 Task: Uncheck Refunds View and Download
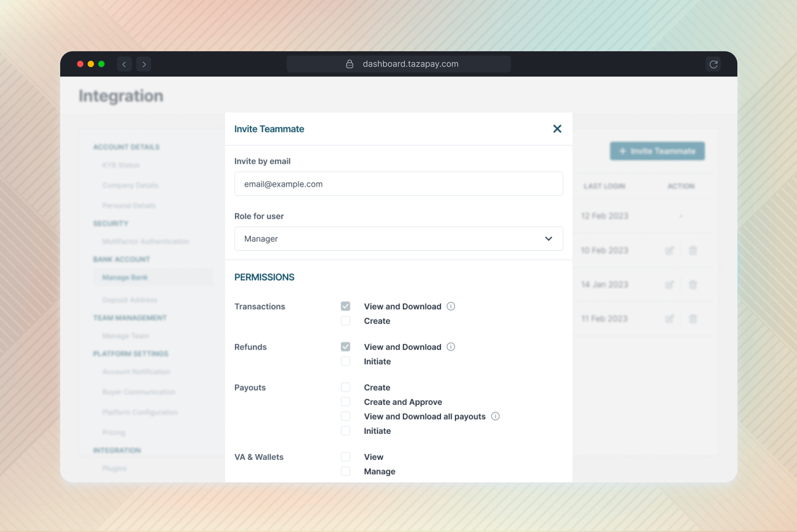click(x=345, y=347)
